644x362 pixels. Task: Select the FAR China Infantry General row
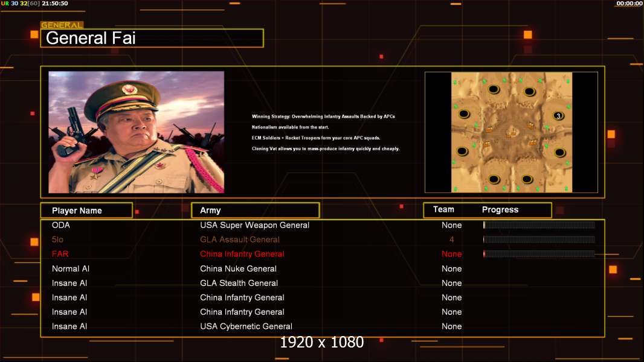click(242, 254)
